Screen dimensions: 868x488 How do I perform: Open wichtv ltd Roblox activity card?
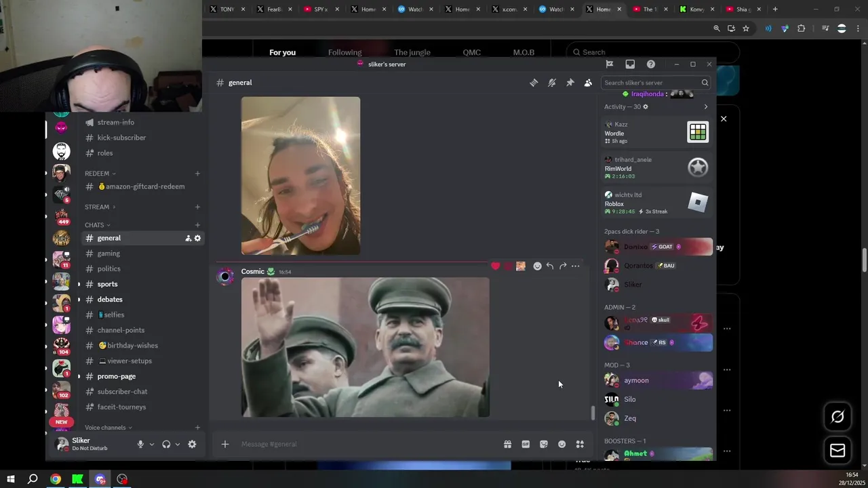(x=656, y=203)
